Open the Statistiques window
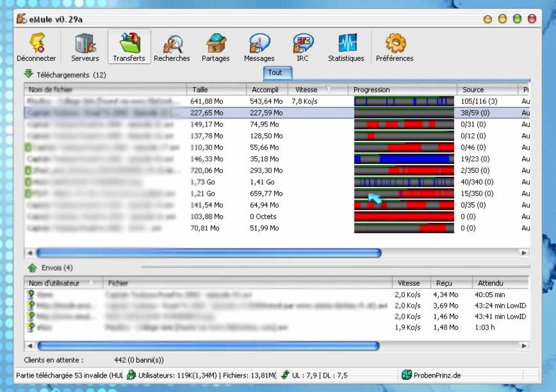 tap(346, 47)
